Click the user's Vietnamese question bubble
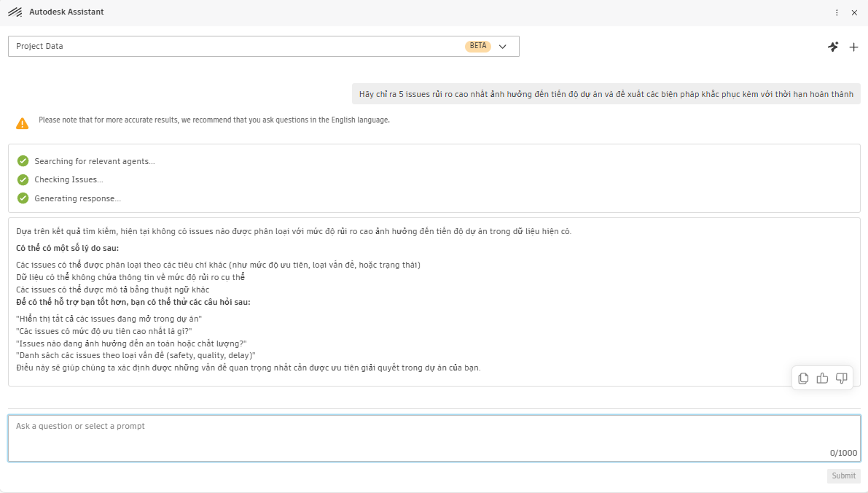The image size is (868, 493). click(x=606, y=94)
